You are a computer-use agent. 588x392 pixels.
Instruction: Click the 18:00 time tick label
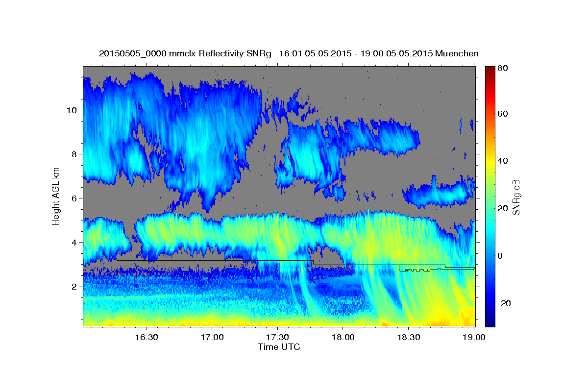coord(343,337)
